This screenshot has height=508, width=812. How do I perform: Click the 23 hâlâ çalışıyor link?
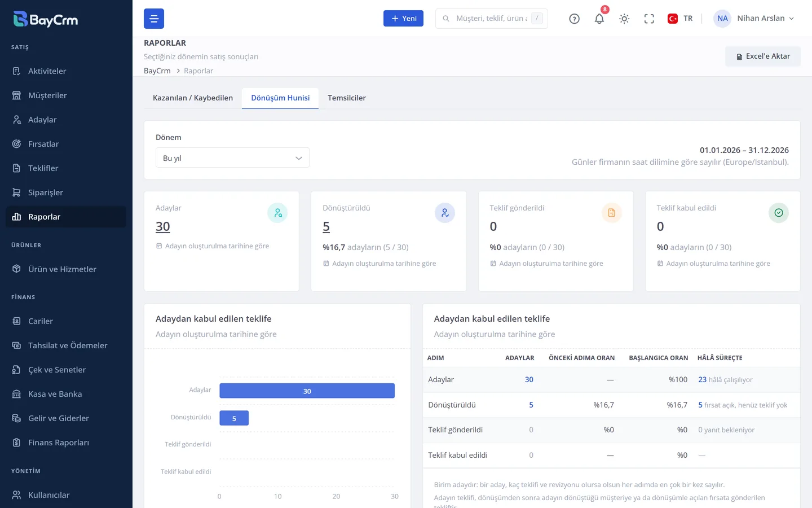(725, 380)
